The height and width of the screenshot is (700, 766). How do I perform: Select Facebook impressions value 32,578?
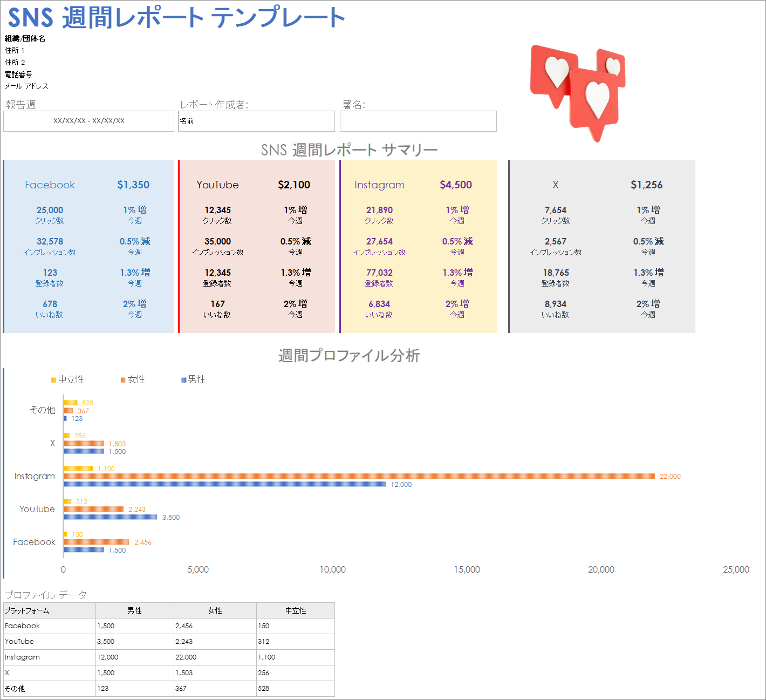pyautogui.click(x=50, y=241)
